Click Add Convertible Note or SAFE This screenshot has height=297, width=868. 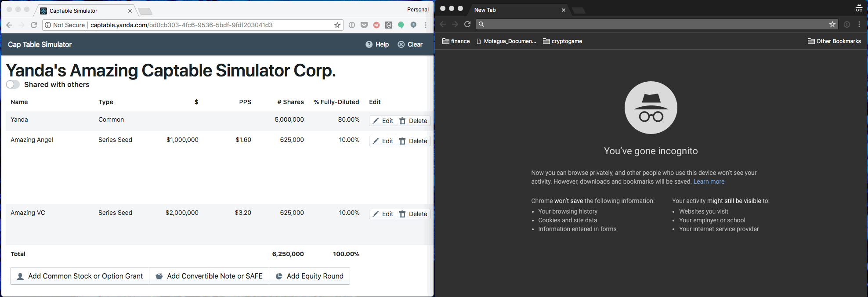[x=209, y=276]
